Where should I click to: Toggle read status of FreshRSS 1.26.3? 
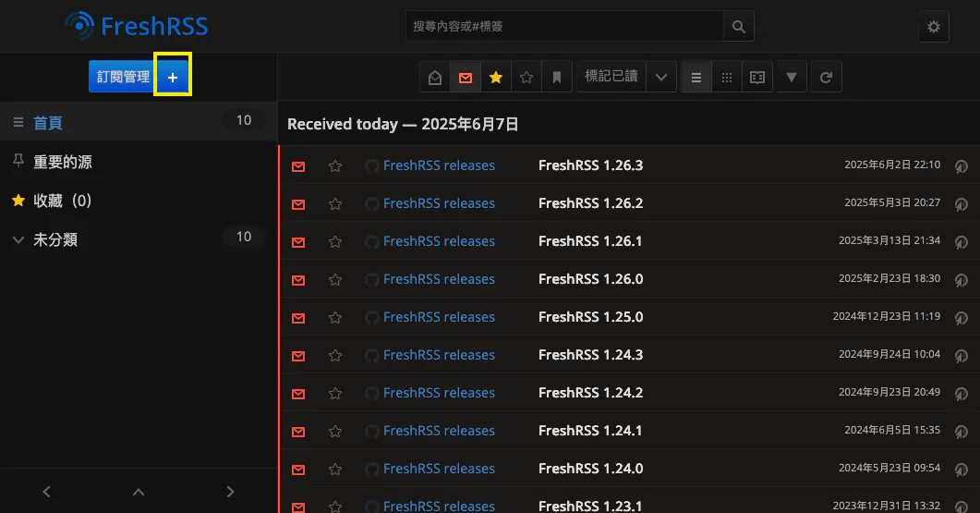[298, 165]
